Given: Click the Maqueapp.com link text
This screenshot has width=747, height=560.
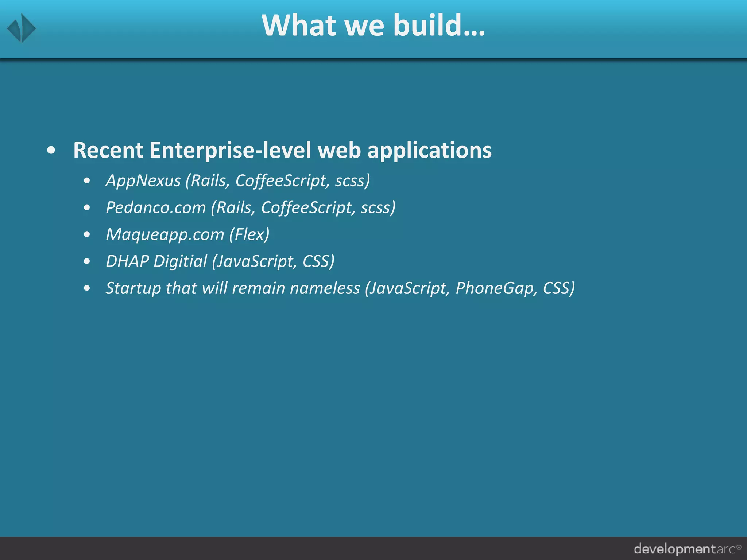Looking at the screenshot, I should tap(165, 234).
